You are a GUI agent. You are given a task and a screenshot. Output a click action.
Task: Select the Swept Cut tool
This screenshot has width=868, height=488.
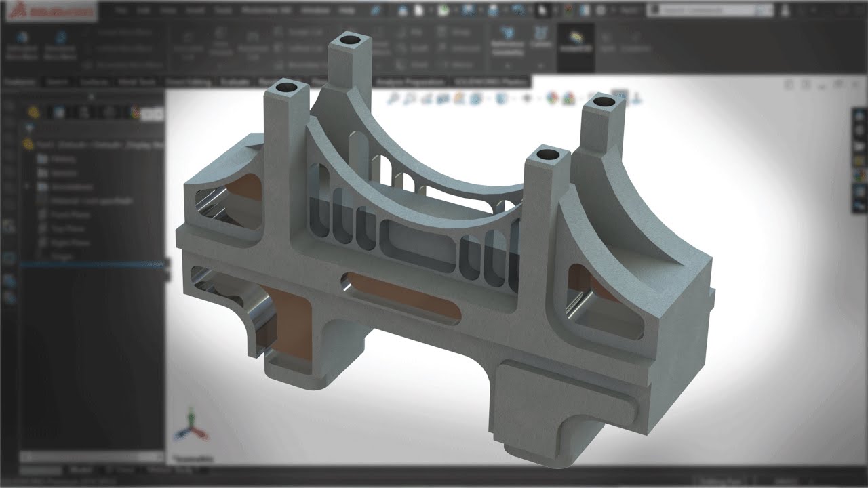297,32
